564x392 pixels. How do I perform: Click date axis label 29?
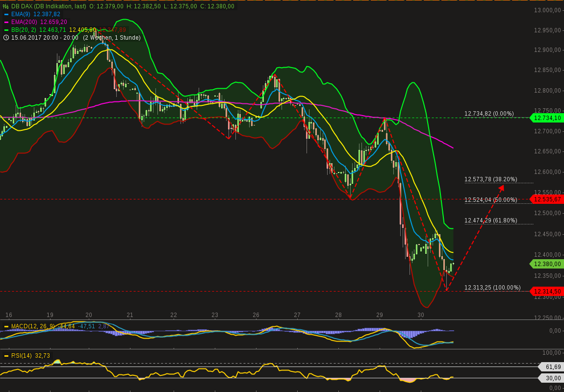click(380, 315)
